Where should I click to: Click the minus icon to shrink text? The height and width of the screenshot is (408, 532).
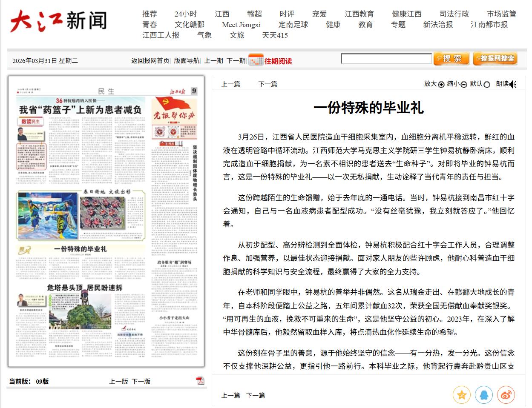click(x=464, y=84)
